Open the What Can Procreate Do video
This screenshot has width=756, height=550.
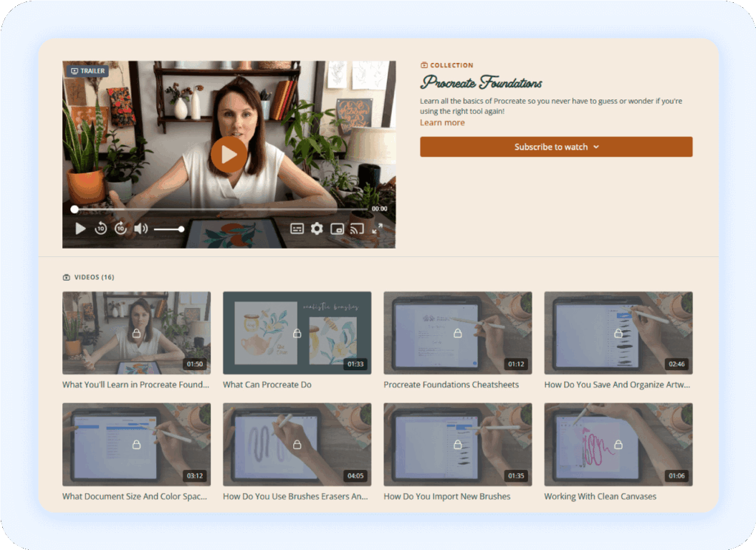tap(297, 333)
